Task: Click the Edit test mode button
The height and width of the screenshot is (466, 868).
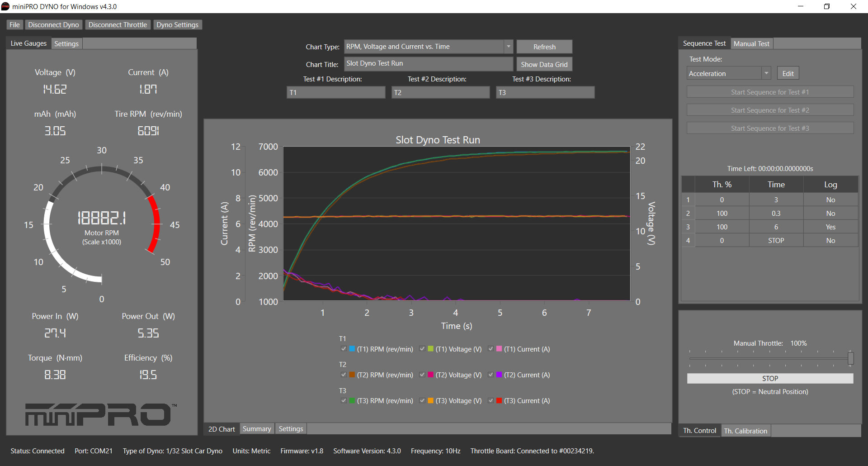Action: coord(788,73)
